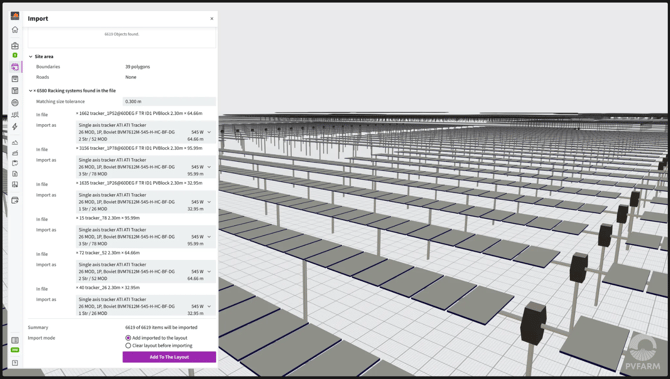The image size is (670, 379).
Task: Open the globe map sidebar icon
Action: 15,103
